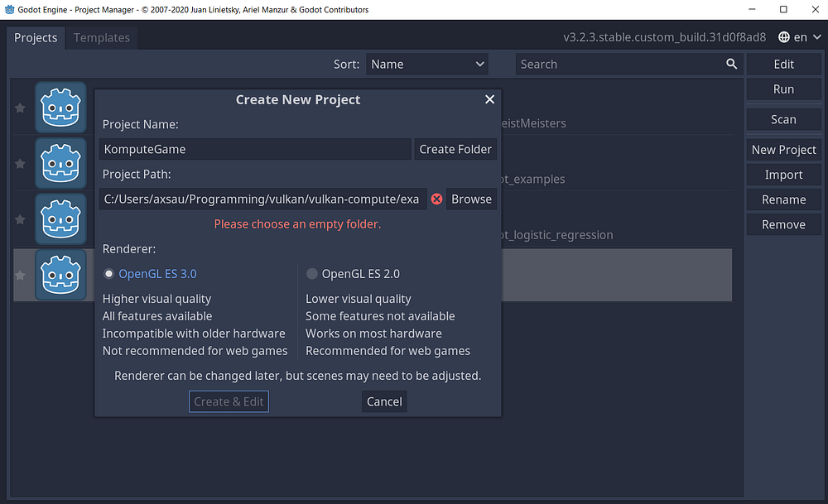Cancel the new project dialog
The width and height of the screenshot is (828, 504).
point(384,401)
